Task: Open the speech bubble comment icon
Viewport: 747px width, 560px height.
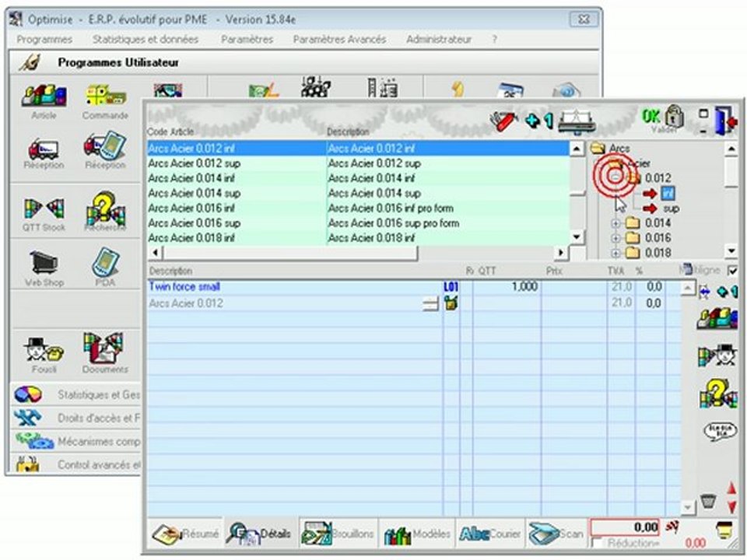Action: tap(719, 432)
